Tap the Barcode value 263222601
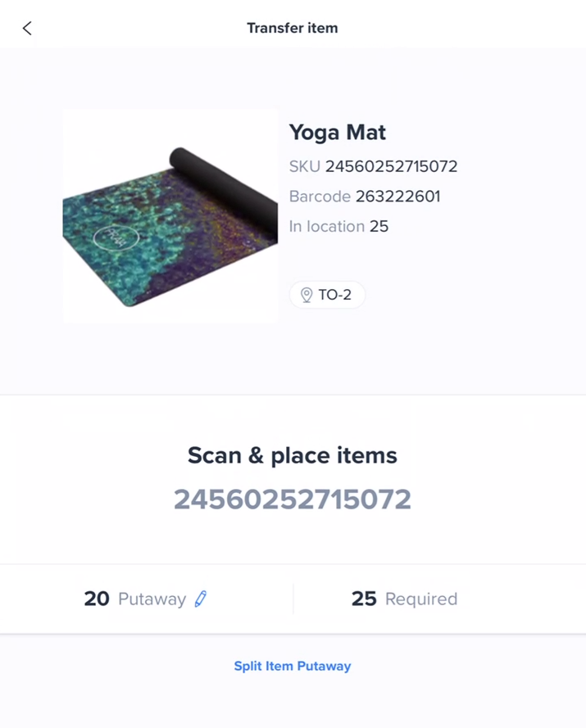 [397, 197]
